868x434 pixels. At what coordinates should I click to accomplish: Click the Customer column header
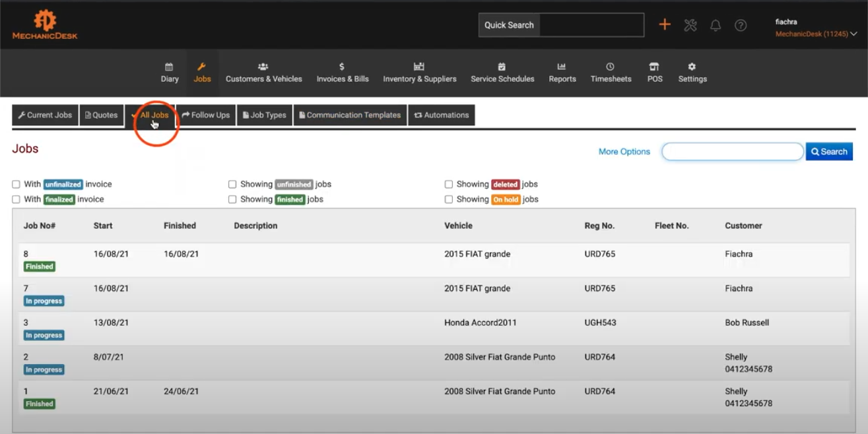(x=743, y=226)
